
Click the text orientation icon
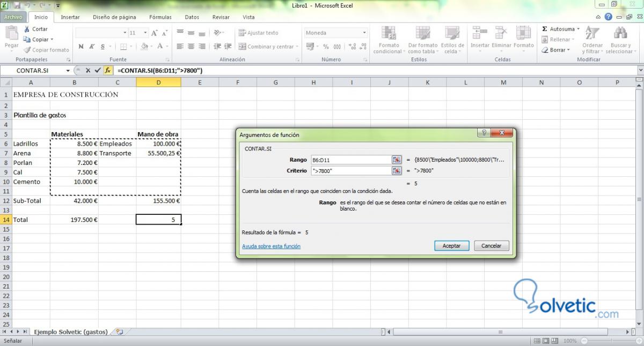click(217, 33)
